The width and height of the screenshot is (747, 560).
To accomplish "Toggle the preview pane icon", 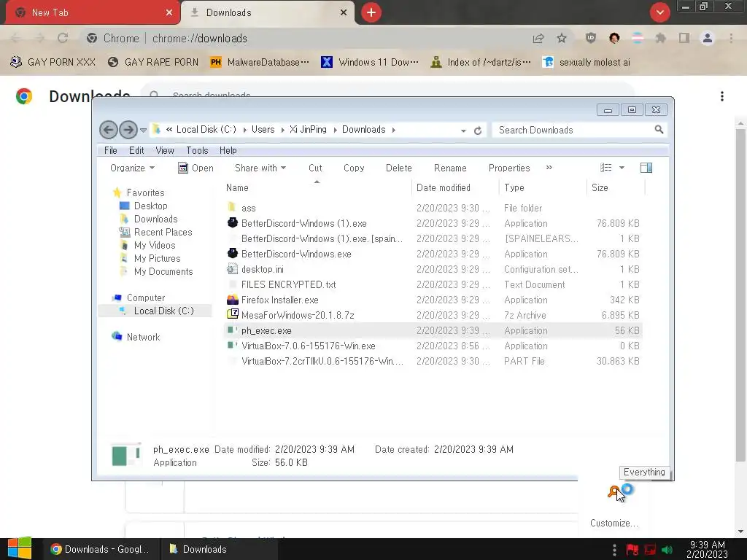I will click(646, 168).
